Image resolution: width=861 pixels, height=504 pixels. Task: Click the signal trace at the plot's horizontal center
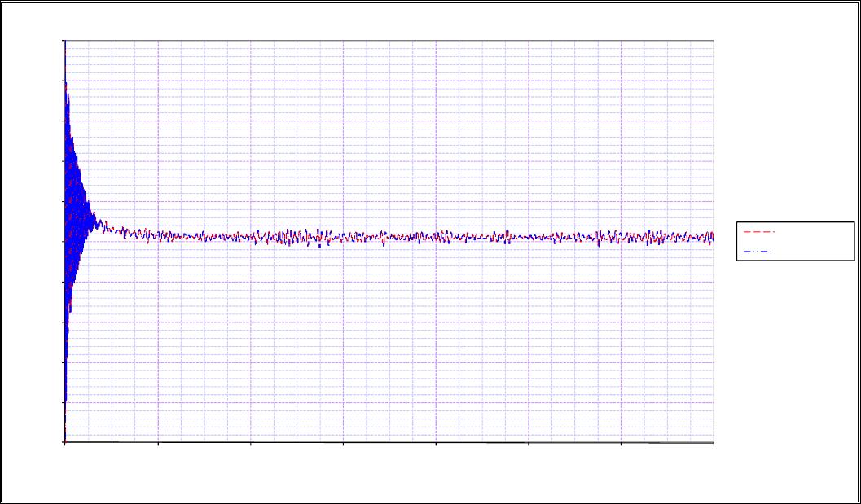[x=389, y=237]
